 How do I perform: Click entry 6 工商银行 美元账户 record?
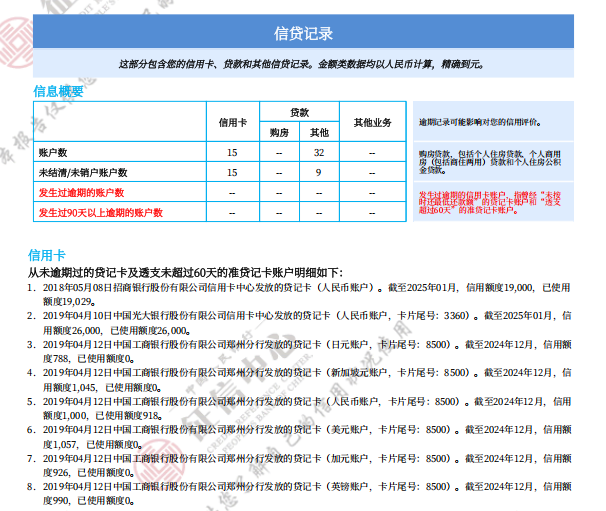(x=300, y=437)
